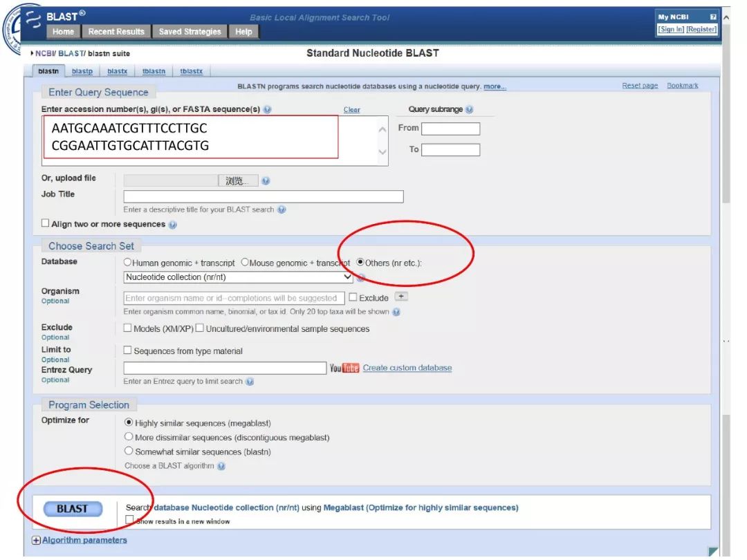
Task: Click NCBI breadcrumb link
Action: [44, 54]
